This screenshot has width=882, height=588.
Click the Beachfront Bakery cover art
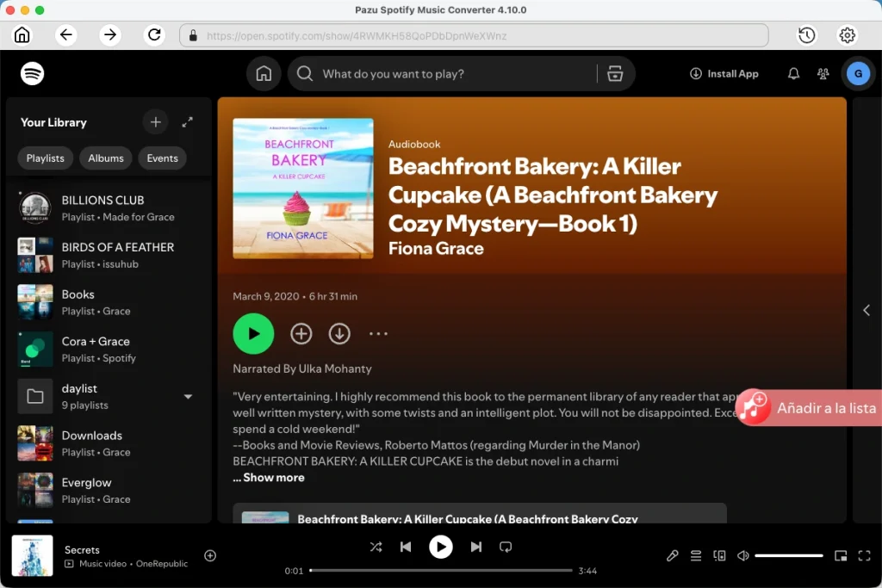click(x=303, y=189)
